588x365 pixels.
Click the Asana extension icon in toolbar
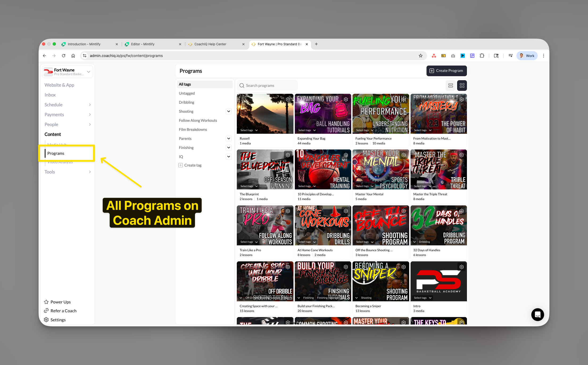434,56
